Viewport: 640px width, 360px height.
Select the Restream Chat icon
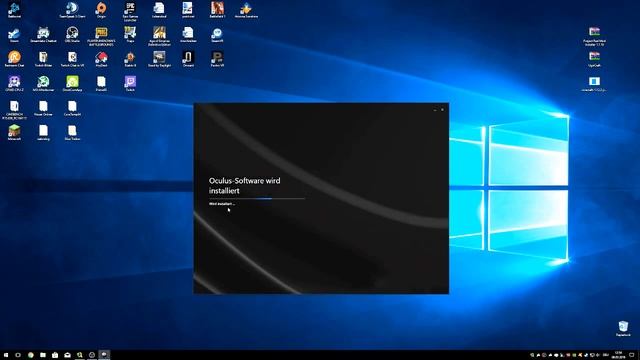pos(14,59)
